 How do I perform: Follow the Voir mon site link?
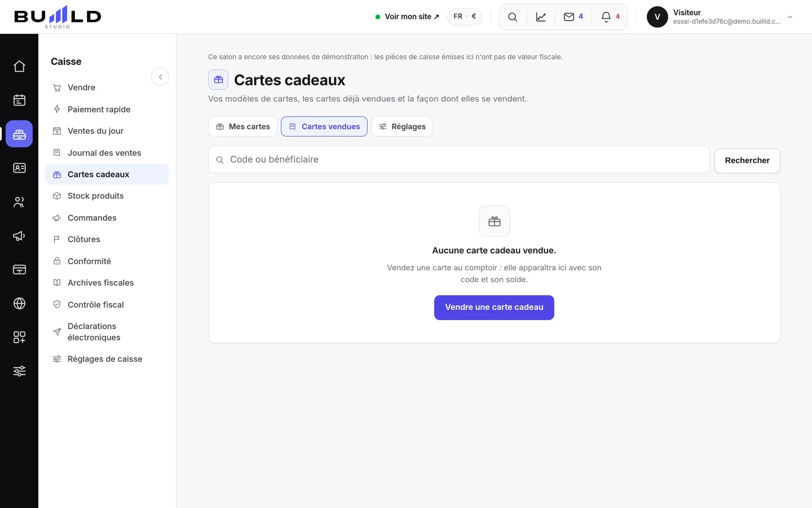pyautogui.click(x=412, y=17)
